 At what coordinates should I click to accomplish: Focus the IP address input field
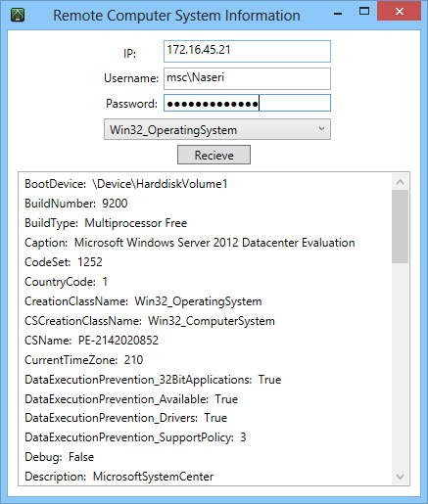(x=247, y=51)
